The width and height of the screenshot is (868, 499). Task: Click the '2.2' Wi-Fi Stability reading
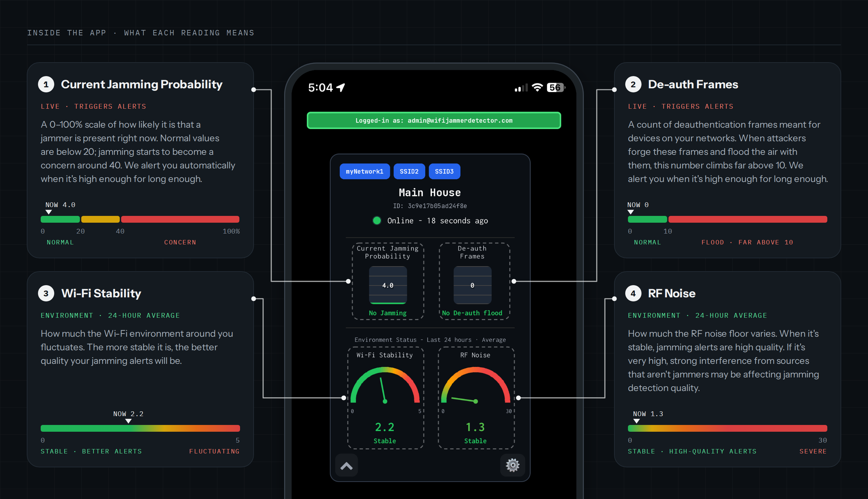[x=385, y=427]
